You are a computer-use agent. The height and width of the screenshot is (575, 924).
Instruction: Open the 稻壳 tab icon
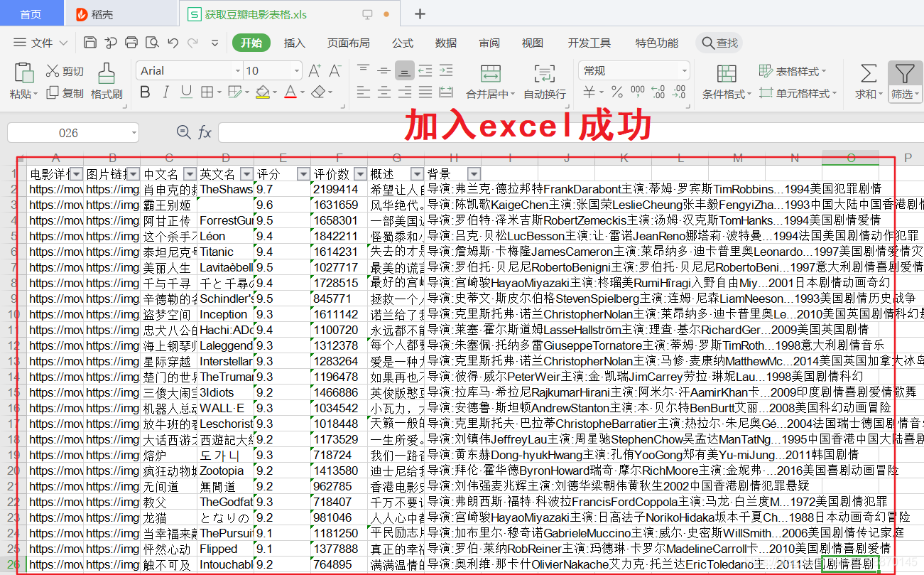coord(82,14)
